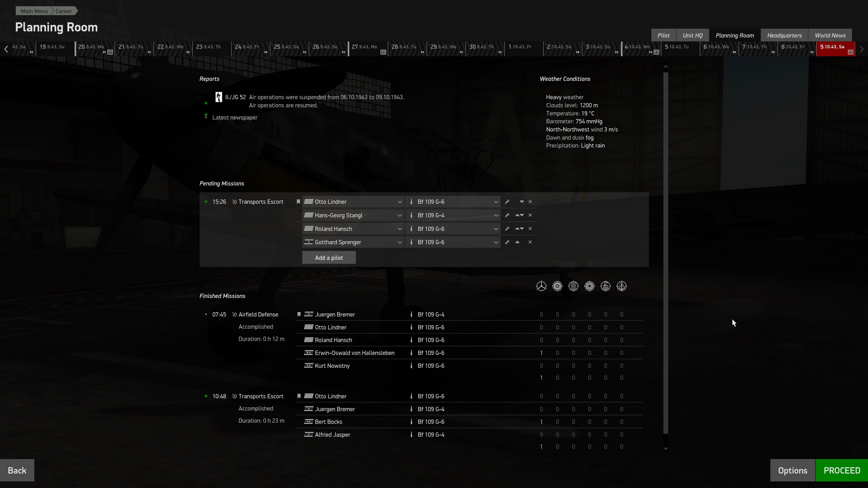Click the aircraft kills propeller icon
Viewport: 868px width, 488px height.
pos(541,286)
